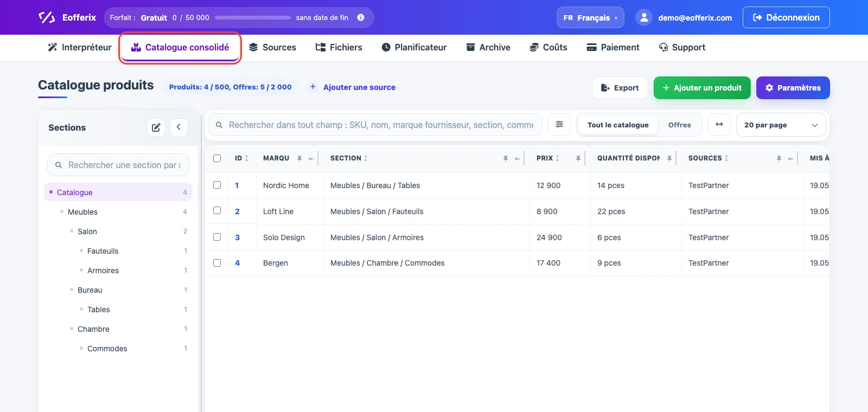The image size is (868, 412).
Task: Pin the SECTION column
Action: (x=506, y=158)
